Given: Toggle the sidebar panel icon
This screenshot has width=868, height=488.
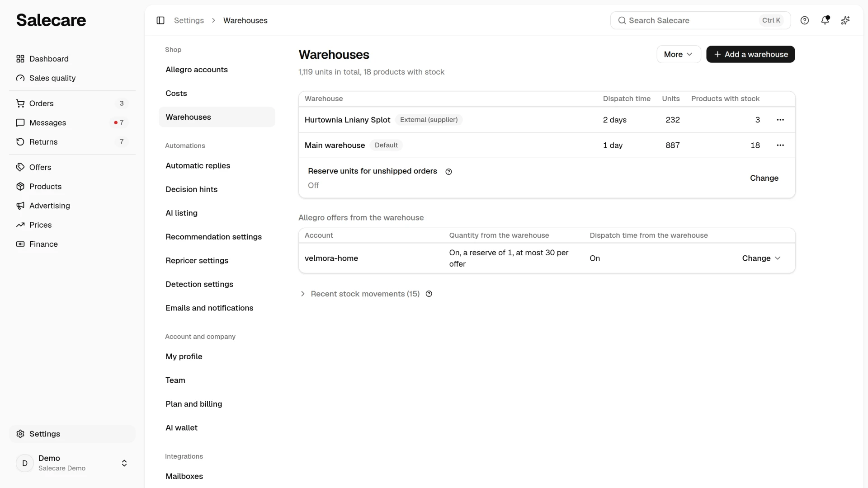Looking at the screenshot, I should (x=160, y=20).
